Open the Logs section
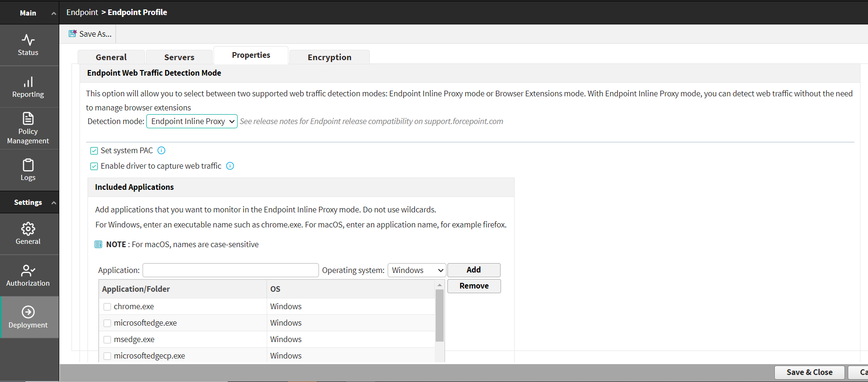Image resolution: width=868 pixels, height=382 pixels. [28, 170]
